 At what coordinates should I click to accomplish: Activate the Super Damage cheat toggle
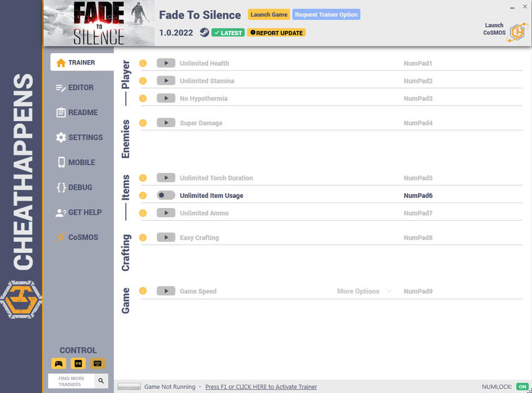pyautogui.click(x=166, y=122)
